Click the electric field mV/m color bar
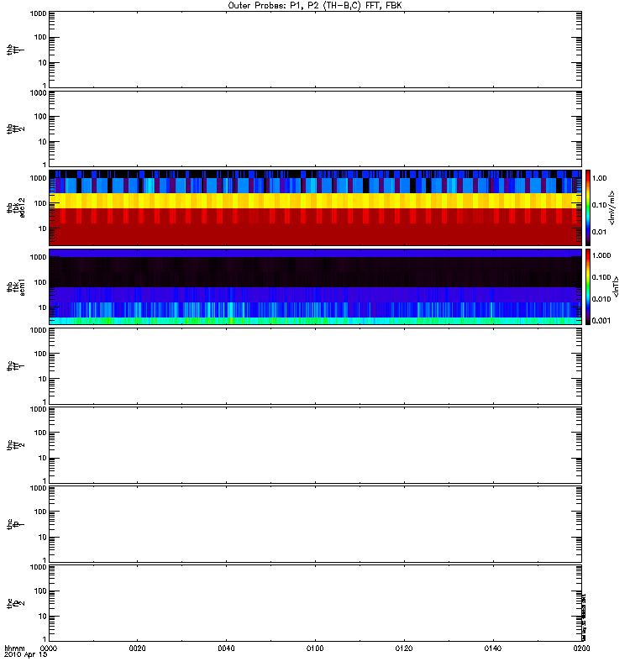 [x=588, y=207]
